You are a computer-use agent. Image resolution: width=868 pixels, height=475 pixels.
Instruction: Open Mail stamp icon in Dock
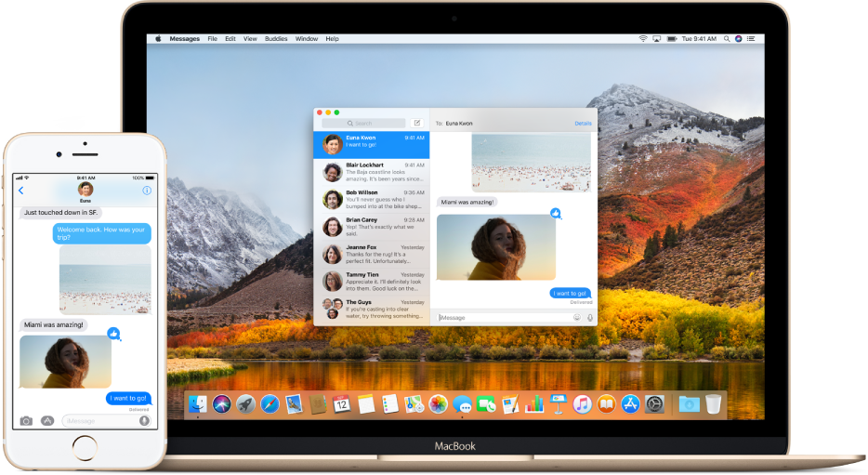(x=294, y=404)
